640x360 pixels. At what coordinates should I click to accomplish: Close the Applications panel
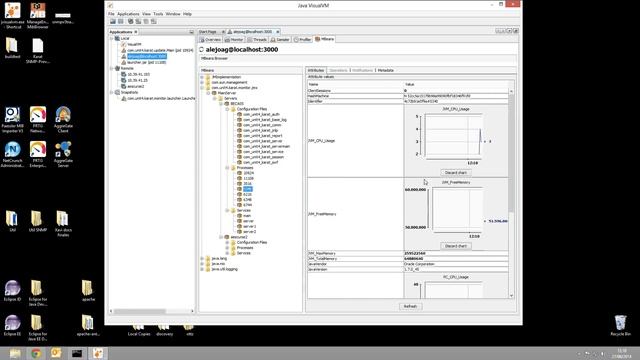point(136,31)
